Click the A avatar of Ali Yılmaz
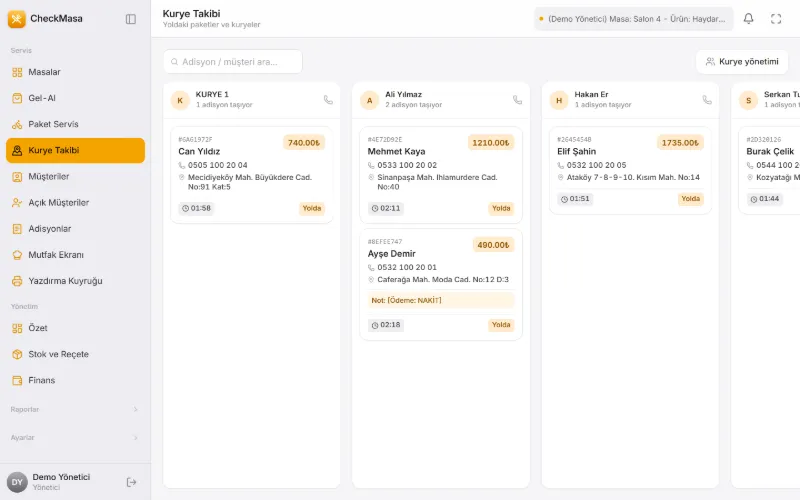800x500 pixels. click(369, 100)
